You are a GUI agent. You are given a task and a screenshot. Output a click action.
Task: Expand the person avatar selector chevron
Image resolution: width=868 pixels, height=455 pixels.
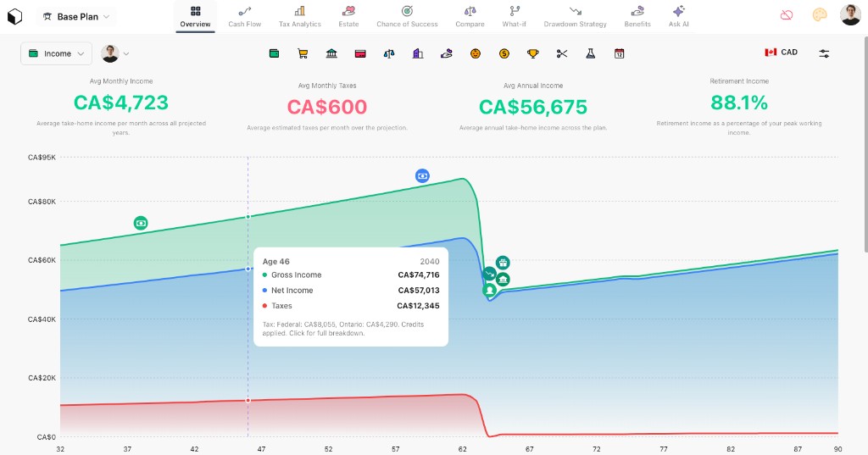tap(126, 53)
